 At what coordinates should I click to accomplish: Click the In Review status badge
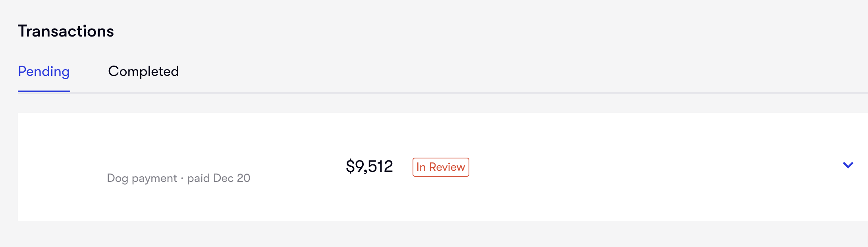441,167
